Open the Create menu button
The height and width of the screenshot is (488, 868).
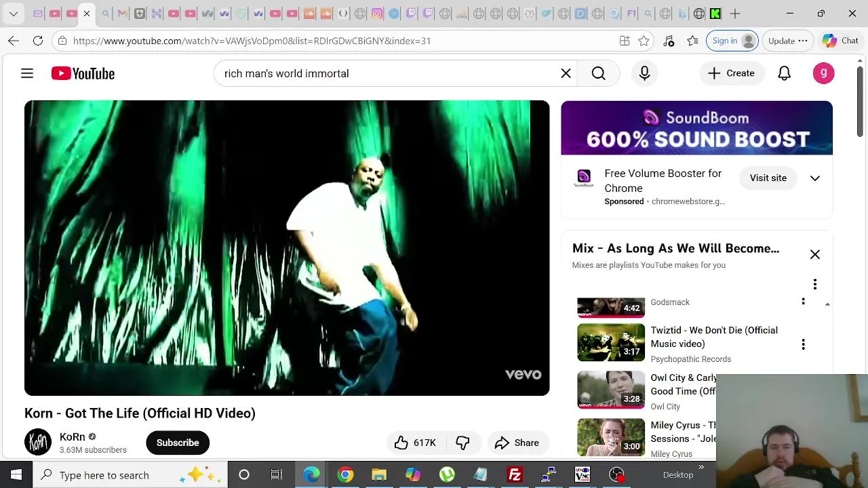click(x=731, y=73)
